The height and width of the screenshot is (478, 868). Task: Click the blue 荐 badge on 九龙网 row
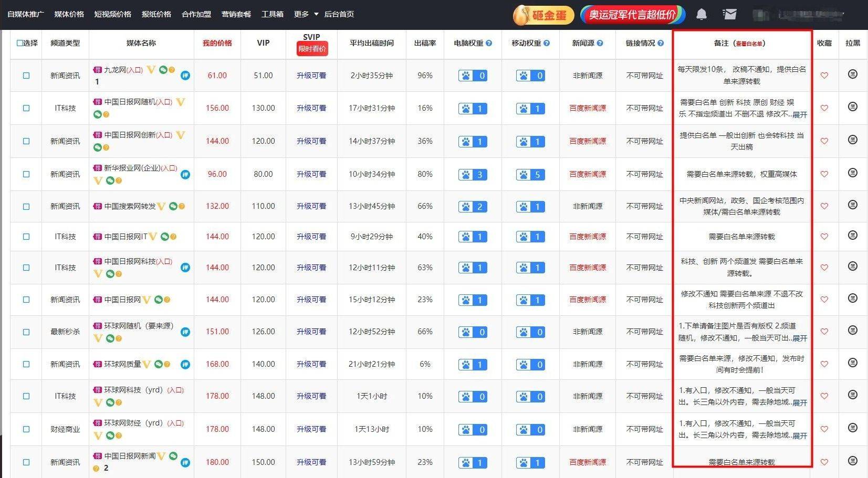[x=185, y=76]
